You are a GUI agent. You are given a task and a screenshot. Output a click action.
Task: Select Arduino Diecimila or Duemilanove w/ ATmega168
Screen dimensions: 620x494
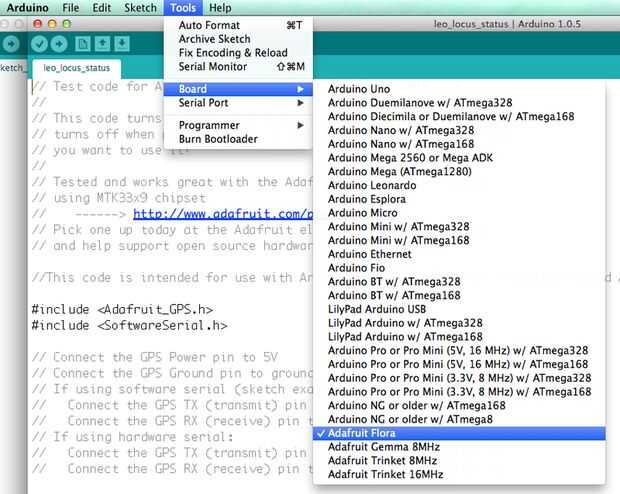coord(459,117)
